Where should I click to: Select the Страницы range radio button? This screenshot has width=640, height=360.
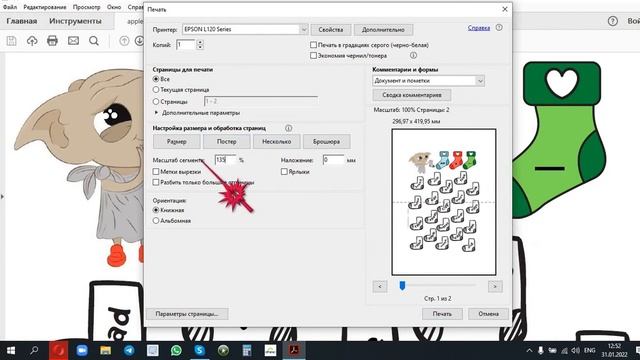156,102
